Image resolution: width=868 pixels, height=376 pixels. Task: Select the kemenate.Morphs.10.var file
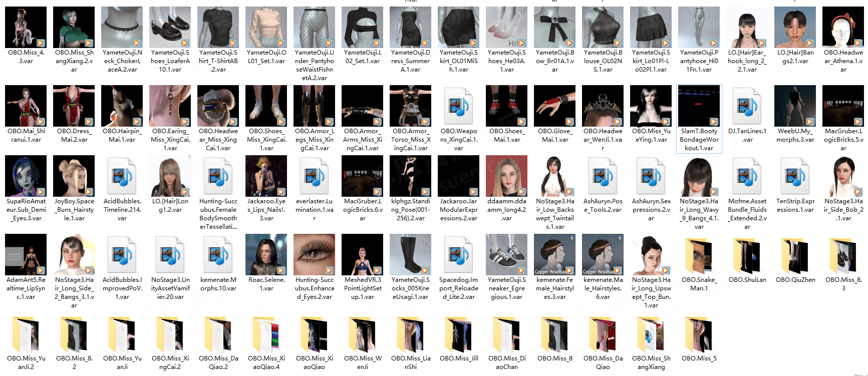pos(218,255)
